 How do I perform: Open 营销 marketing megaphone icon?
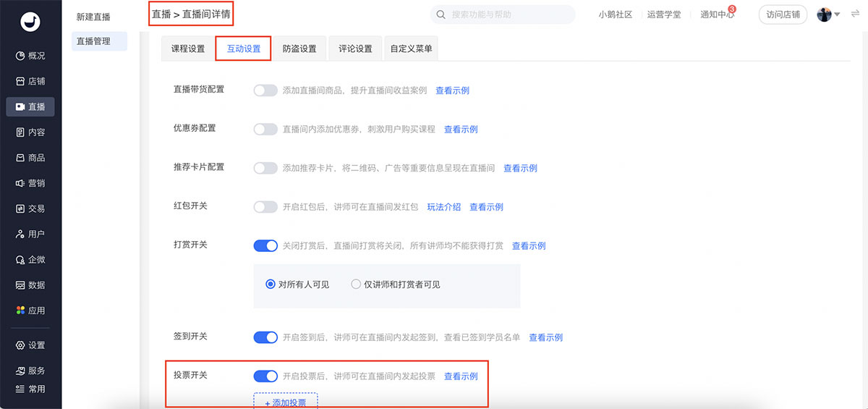[x=20, y=183]
